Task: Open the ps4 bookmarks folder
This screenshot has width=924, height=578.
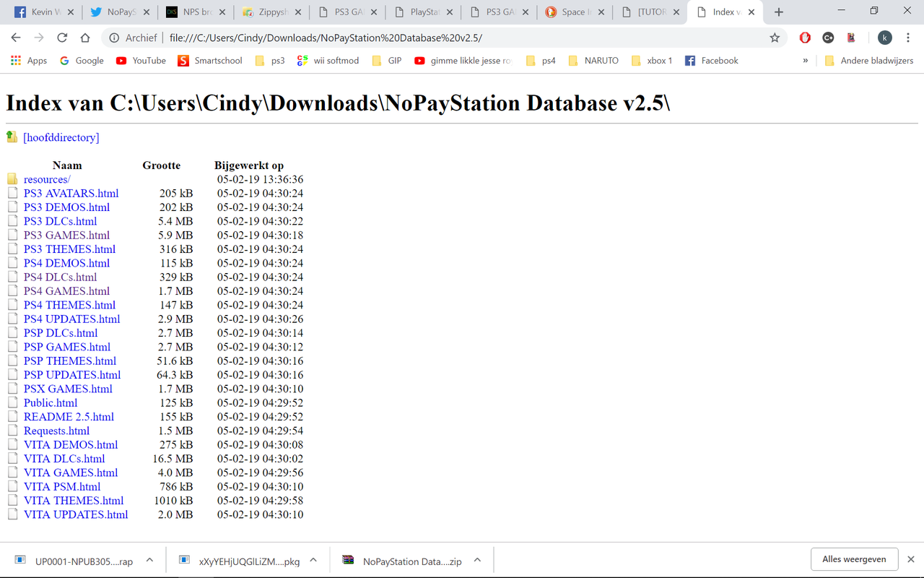Action: (x=541, y=61)
